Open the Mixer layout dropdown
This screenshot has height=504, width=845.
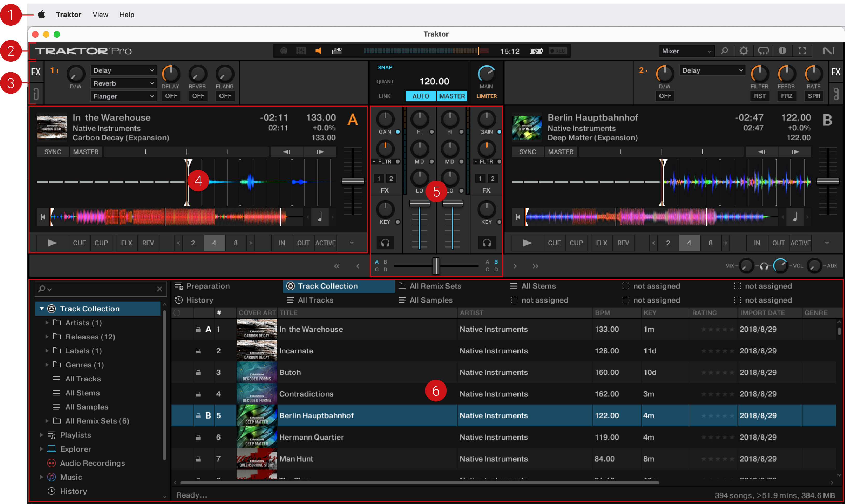(x=686, y=51)
